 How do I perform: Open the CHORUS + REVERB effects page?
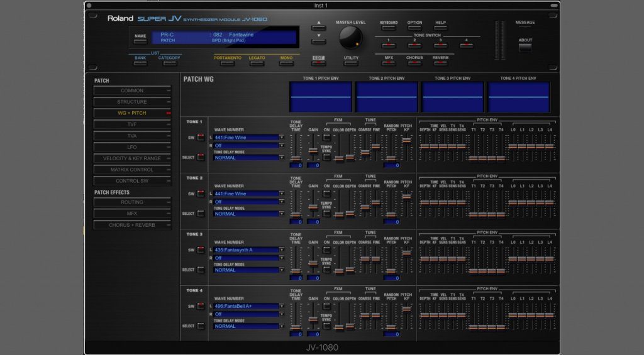tap(132, 225)
